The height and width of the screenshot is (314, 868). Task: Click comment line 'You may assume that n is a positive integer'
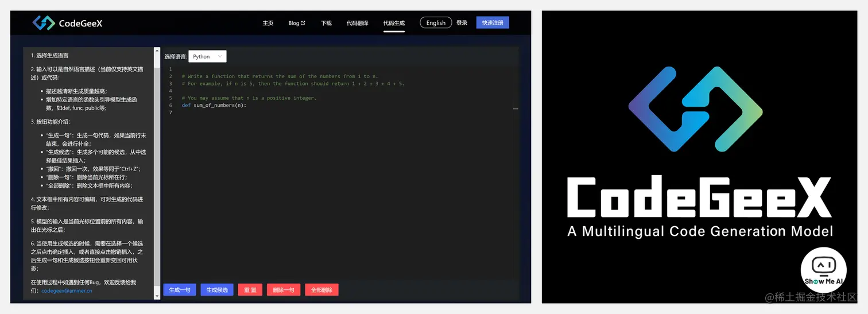[249, 98]
